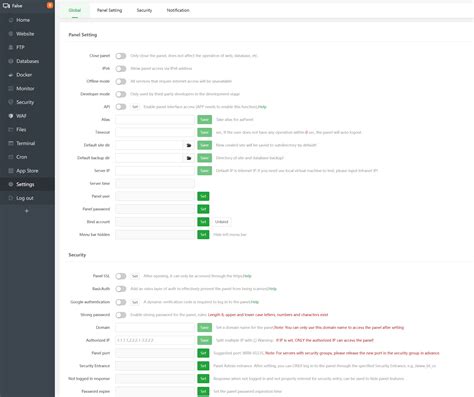Click folder icon in Default site dir field

point(189,145)
